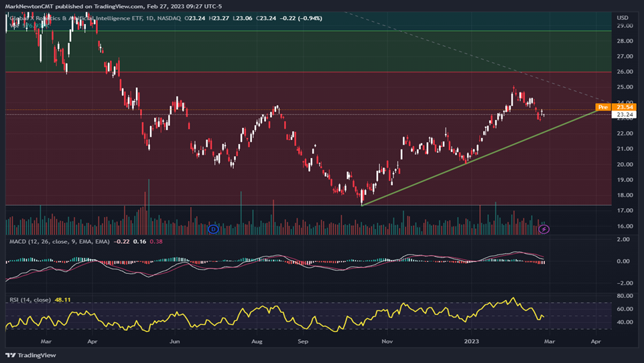This screenshot has height=363, width=644.
Task: Click the orange Pre market label
Action: pos(603,107)
